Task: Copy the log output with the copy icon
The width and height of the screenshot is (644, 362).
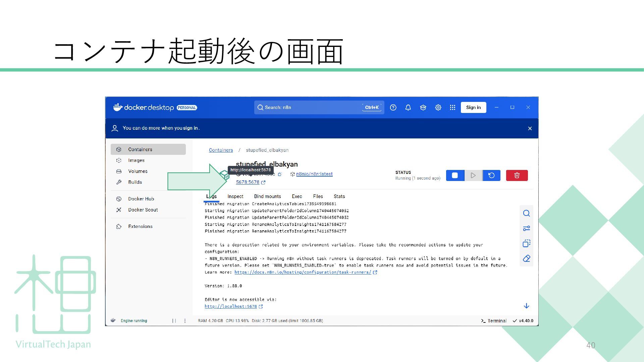Action: point(526,243)
